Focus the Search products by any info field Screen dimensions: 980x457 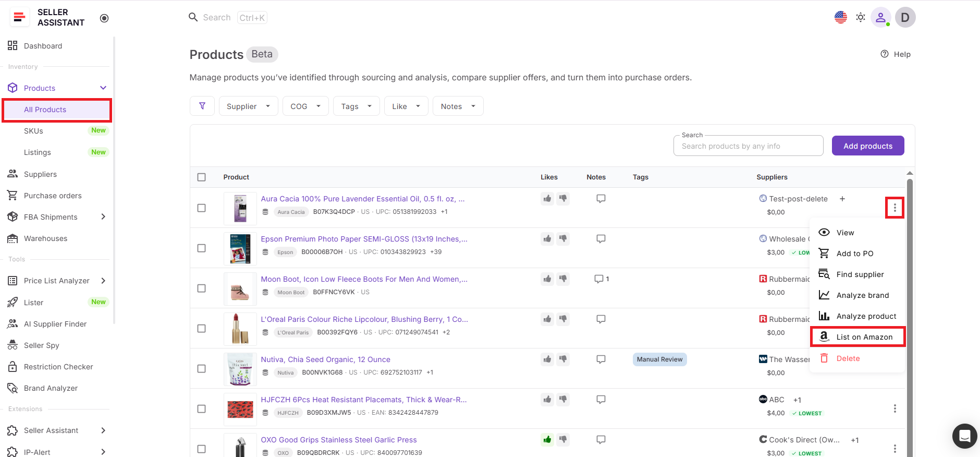pyautogui.click(x=749, y=146)
